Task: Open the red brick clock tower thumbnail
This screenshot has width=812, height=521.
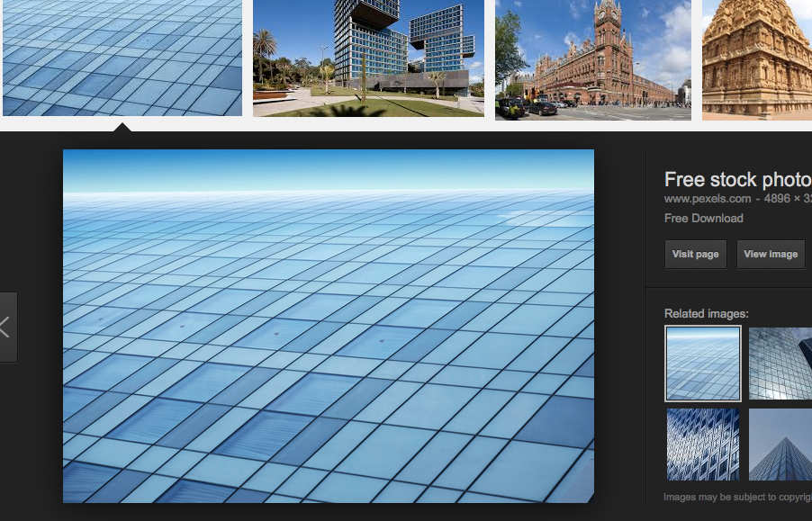Action: click(592, 59)
